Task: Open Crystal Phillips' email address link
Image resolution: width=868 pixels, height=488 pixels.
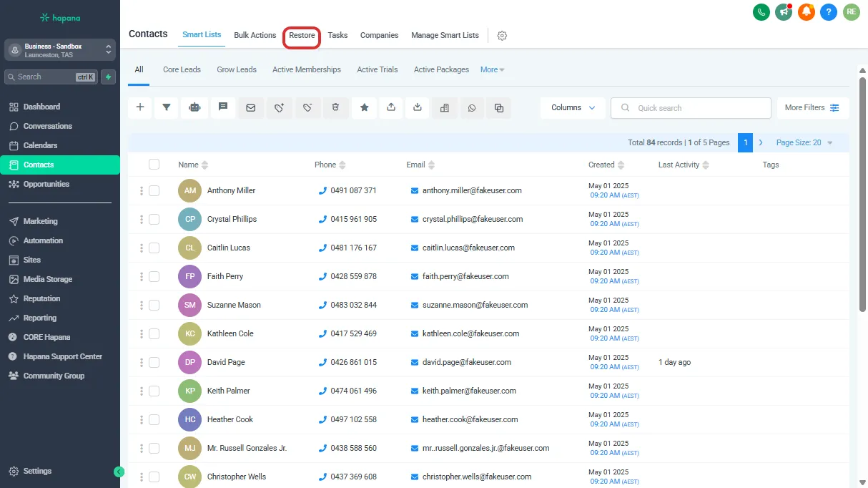Action: pyautogui.click(x=472, y=219)
